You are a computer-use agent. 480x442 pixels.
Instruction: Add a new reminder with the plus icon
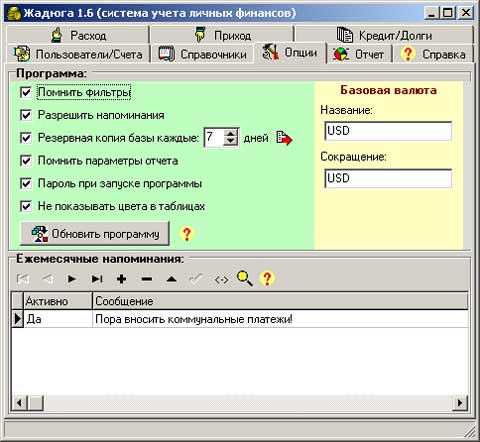122,279
